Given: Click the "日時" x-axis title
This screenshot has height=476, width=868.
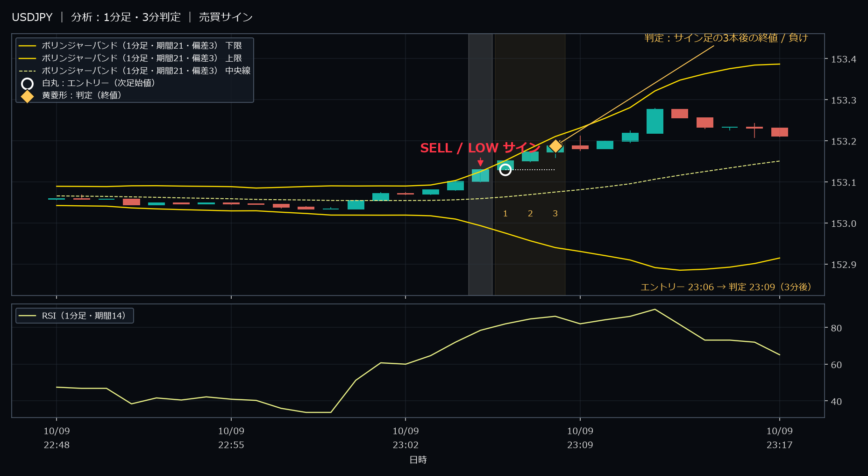Looking at the screenshot, I should click(x=418, y=460).
